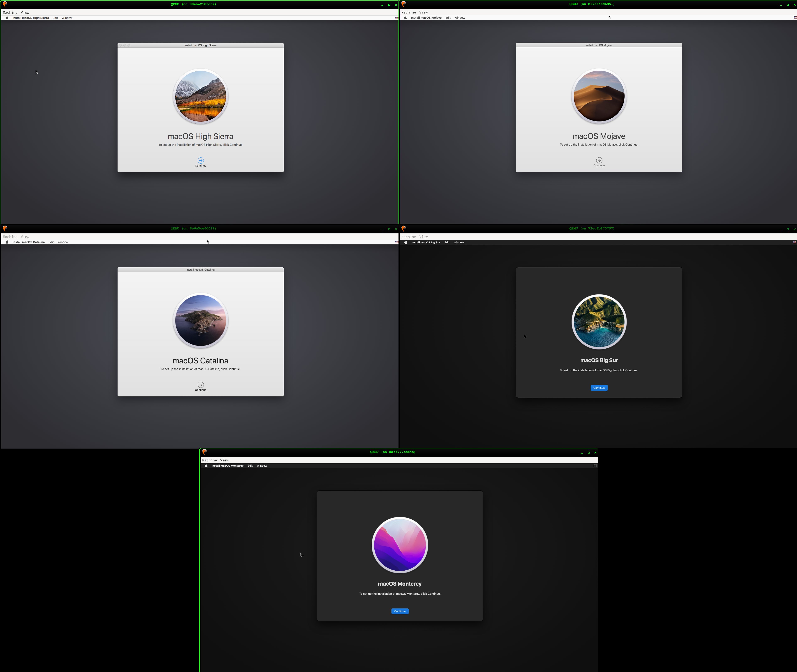Click US flag input icon in Big Sur menubar
Viewport: 797px width, 672px height.
(794, 242)
